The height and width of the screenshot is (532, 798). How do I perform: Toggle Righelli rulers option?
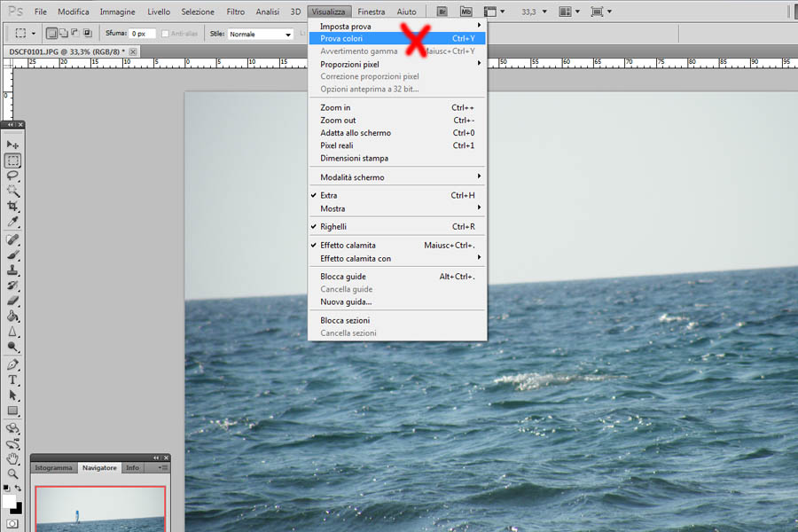click(335, 227)
